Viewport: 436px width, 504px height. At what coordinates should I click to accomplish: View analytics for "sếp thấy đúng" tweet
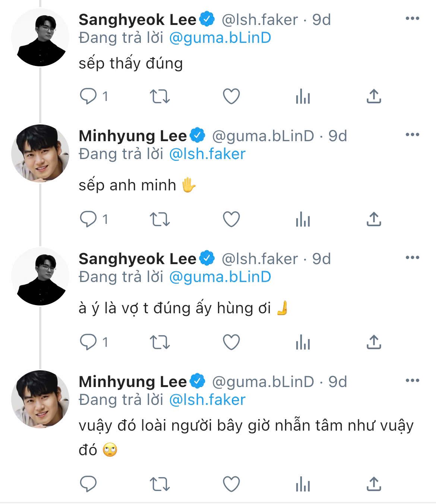click(303, 96)
